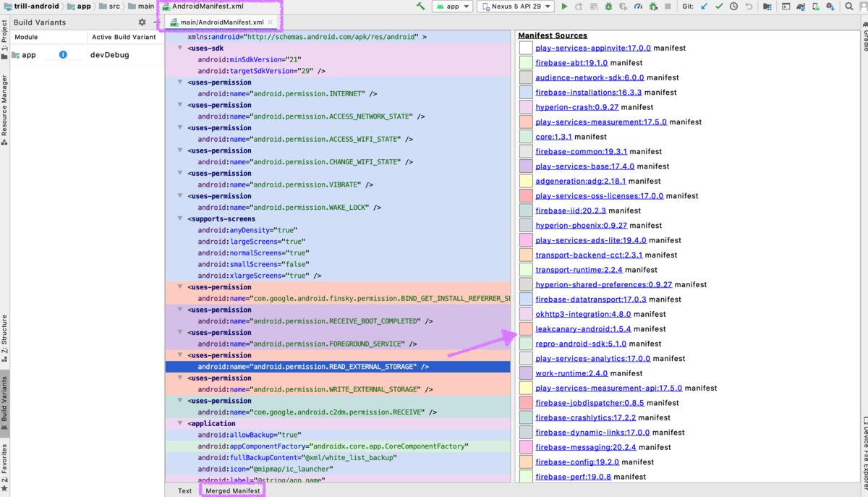The width and height of the screenshot is (868, 497).
Task: Click the hammer Make Project icon
Action: click(x=420, y=7)
